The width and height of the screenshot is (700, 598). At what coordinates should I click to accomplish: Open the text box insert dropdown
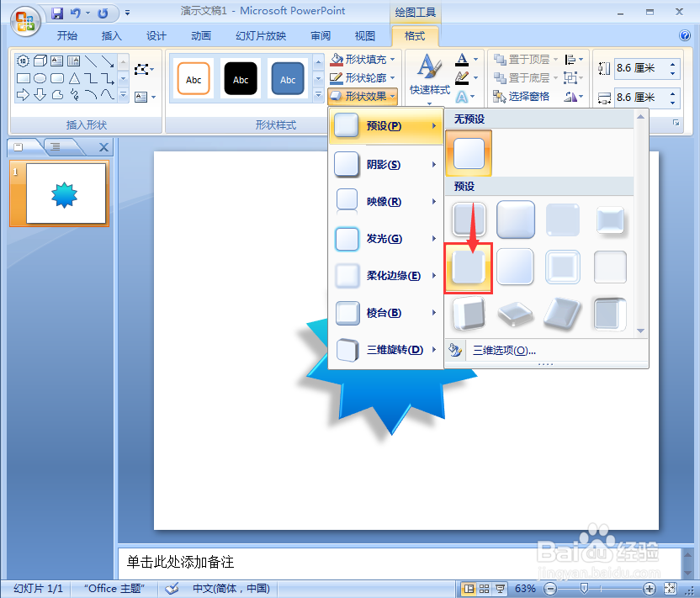[x=145, y=97]
